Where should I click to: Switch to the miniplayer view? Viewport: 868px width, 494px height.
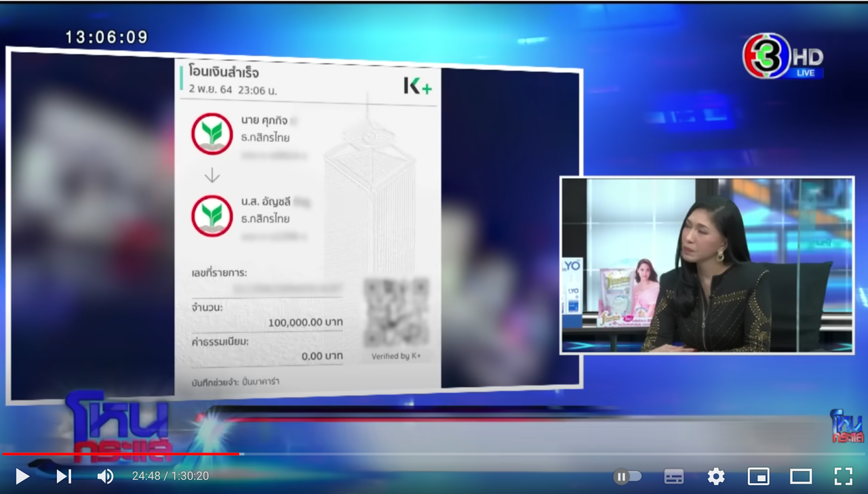(x=758, y=476)
